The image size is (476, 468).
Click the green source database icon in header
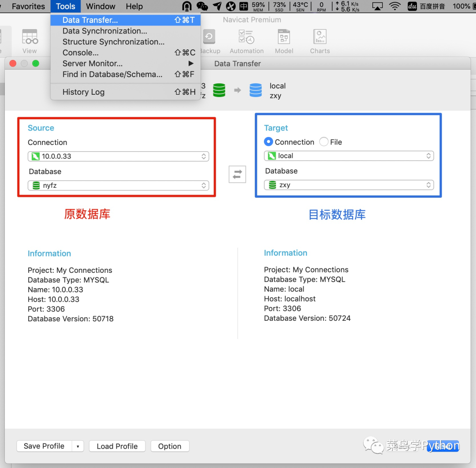(219, 90)
